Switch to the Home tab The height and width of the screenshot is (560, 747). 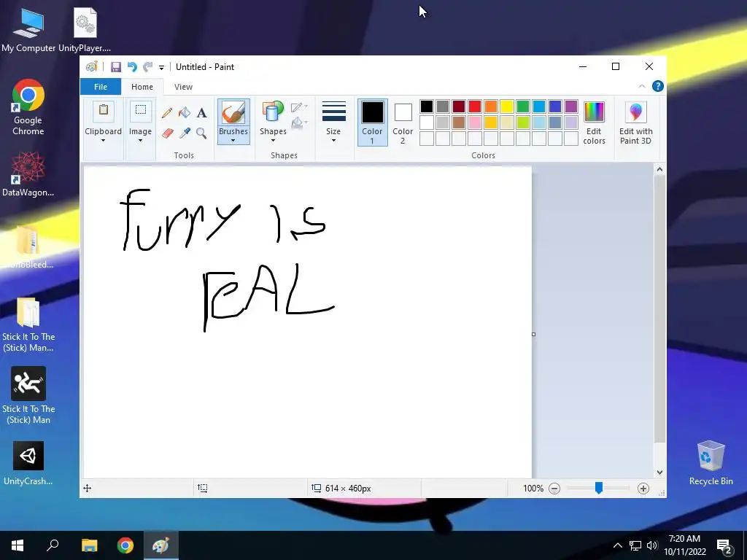click(142, 87)
